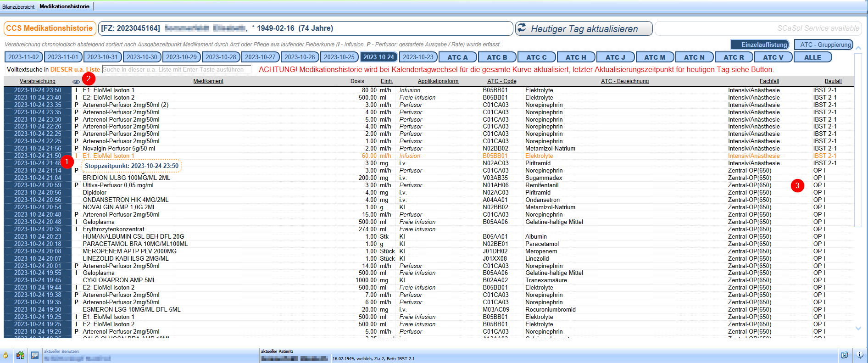Click the patient FZ 2023045164 header field
Screen dimensions: 868x363
305,28
